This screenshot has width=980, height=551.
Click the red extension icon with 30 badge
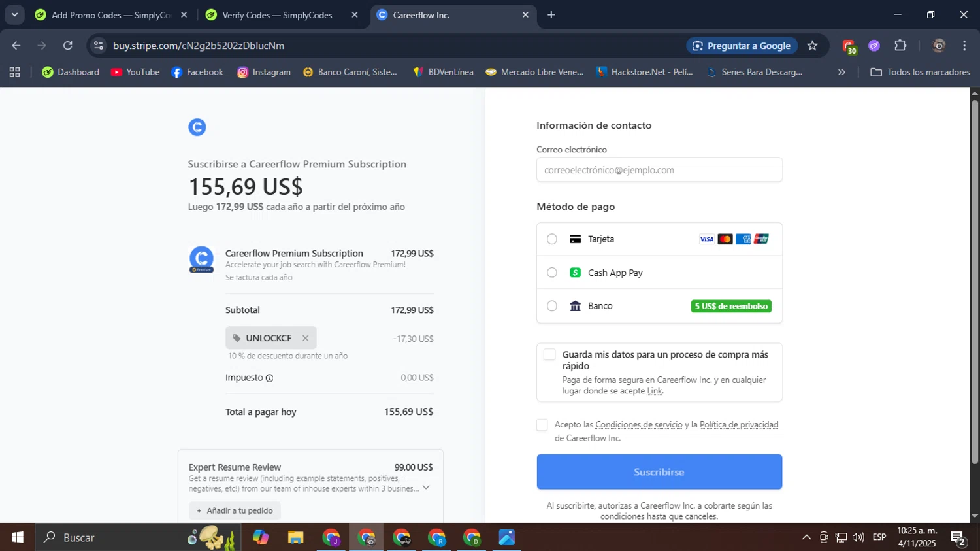pos(849,46)
